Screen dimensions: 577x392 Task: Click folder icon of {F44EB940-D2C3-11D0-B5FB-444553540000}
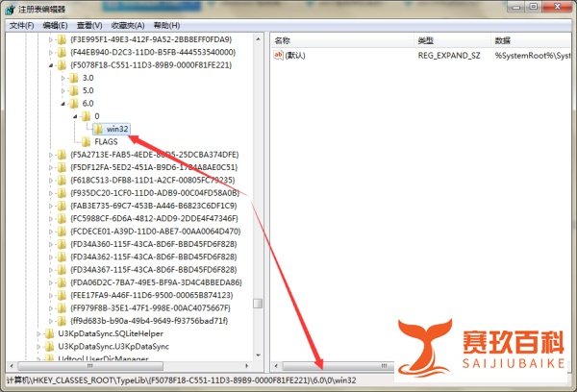pos(62,52)
